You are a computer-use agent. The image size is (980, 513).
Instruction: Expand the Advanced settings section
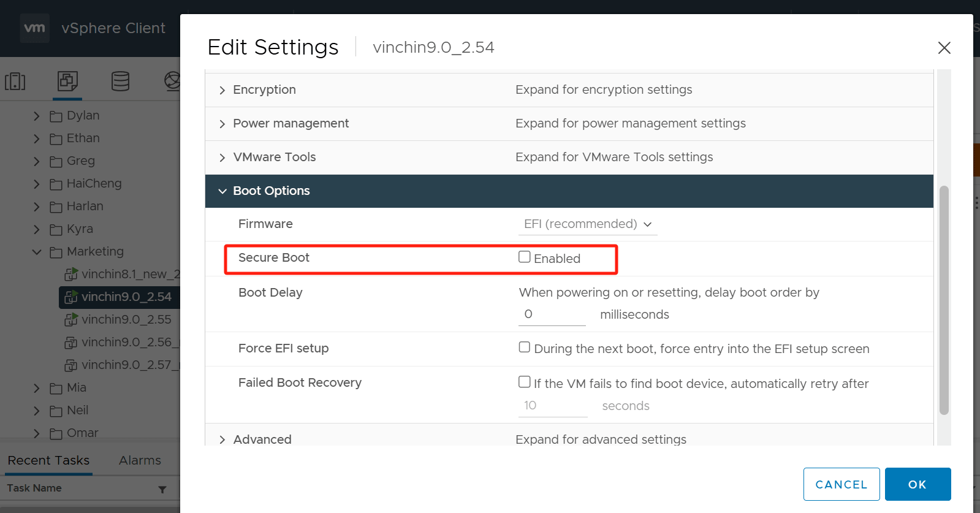(222, 439)
